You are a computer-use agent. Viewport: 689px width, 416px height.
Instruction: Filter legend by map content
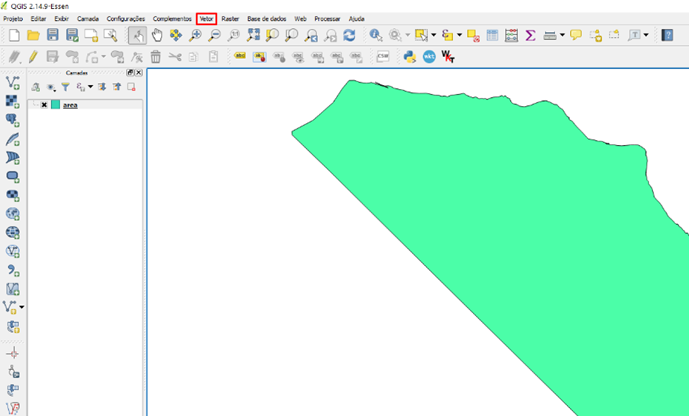pyautogui.click(x=65, y=87)
